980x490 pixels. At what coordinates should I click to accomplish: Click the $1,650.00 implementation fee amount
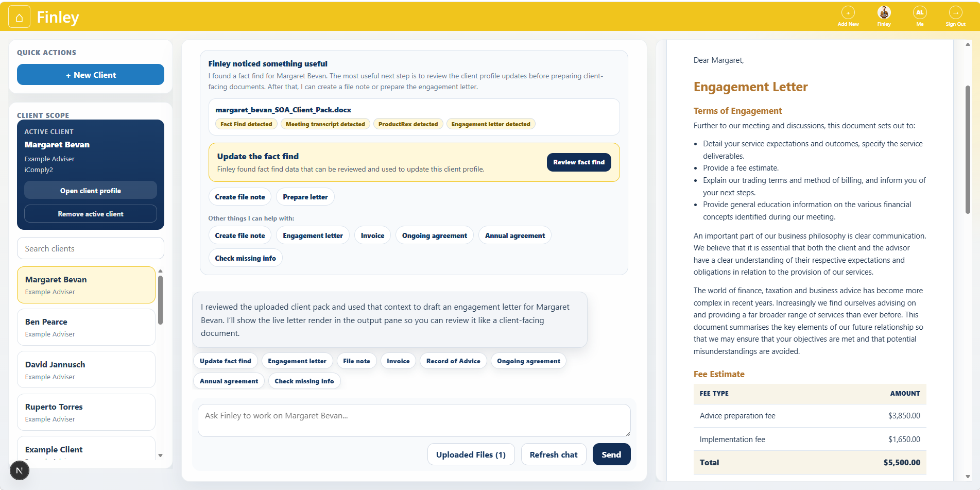(x=904, y=440)
